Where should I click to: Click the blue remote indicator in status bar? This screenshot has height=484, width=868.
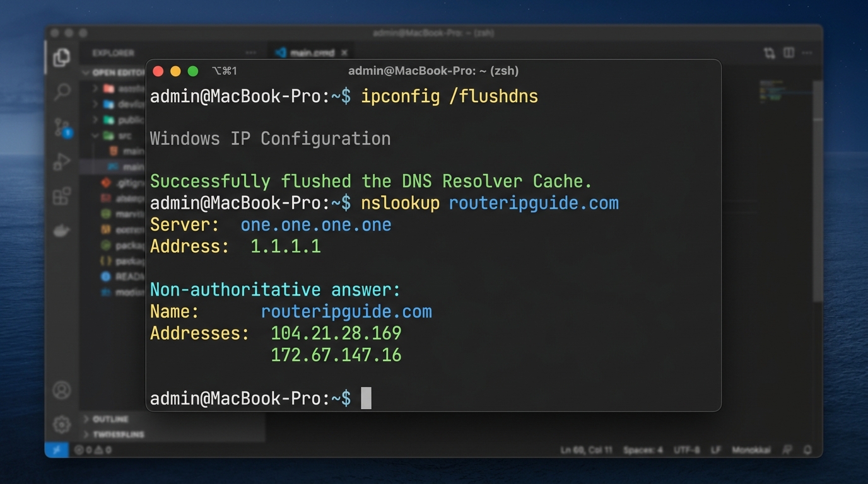click(56, 450)
